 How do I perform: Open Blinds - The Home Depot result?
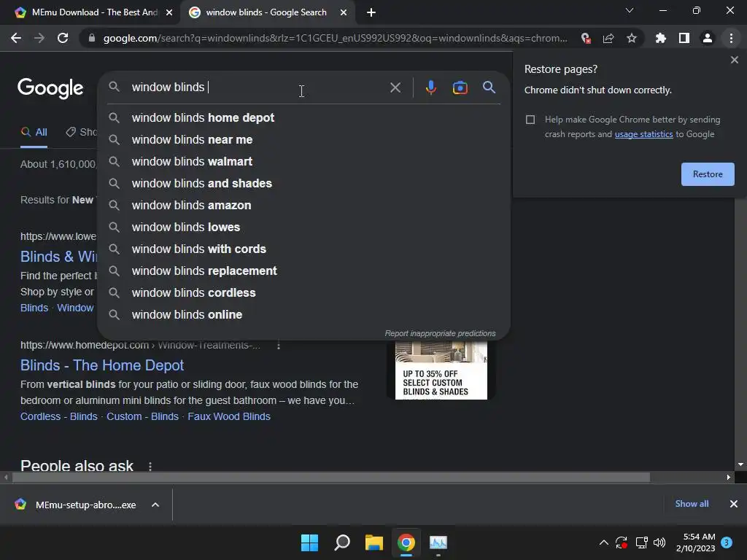(102, 365)
